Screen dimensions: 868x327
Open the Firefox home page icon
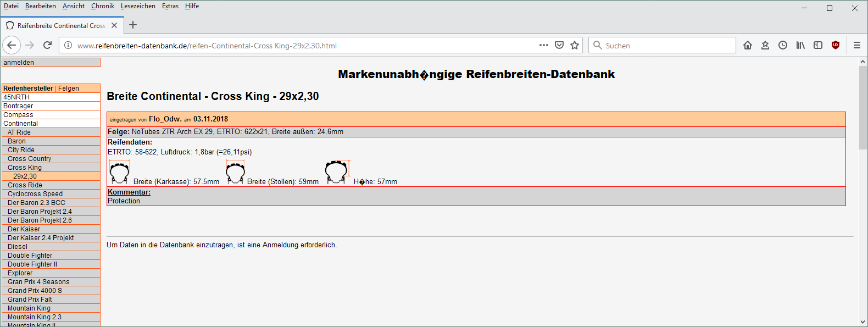(x=748, y=45)
